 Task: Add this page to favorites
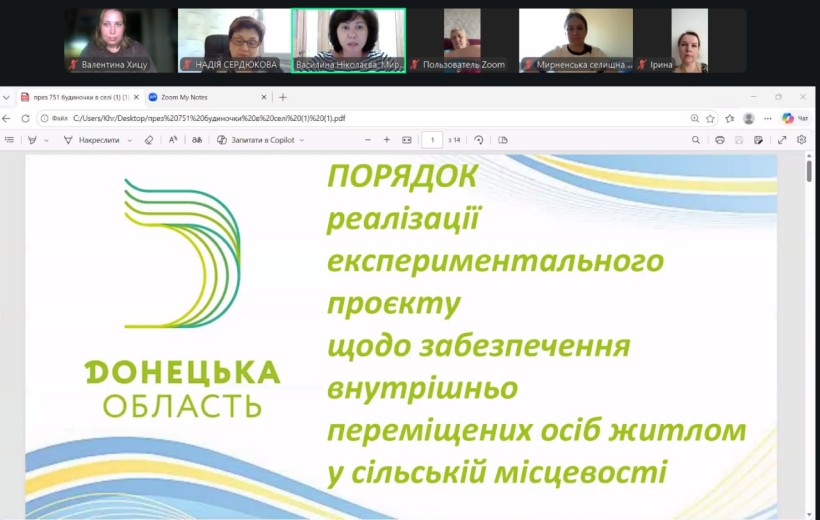pyautogui.click(x=710, y=118)
